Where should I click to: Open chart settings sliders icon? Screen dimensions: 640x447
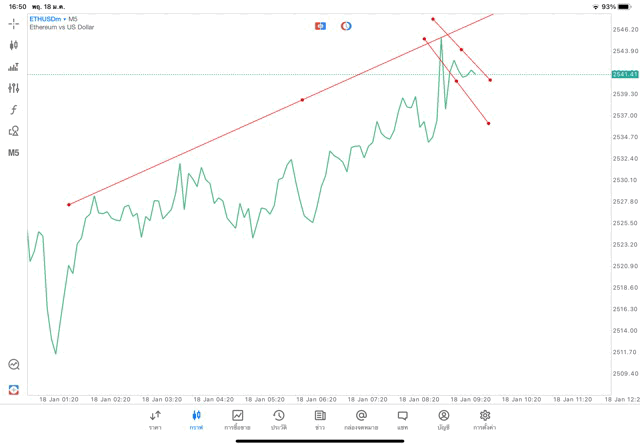pos(14,88)
